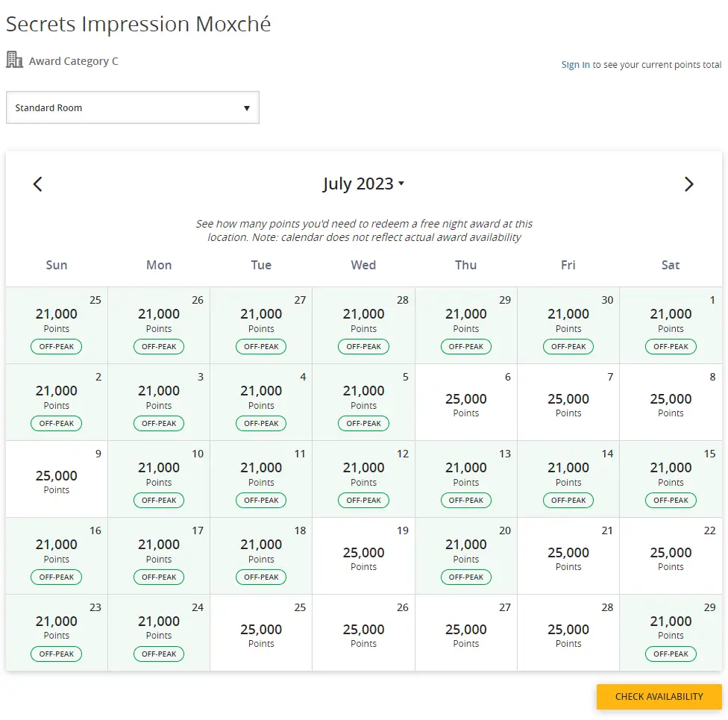
Task: Choose July 9 standard rate date
Action: (57, 479)
